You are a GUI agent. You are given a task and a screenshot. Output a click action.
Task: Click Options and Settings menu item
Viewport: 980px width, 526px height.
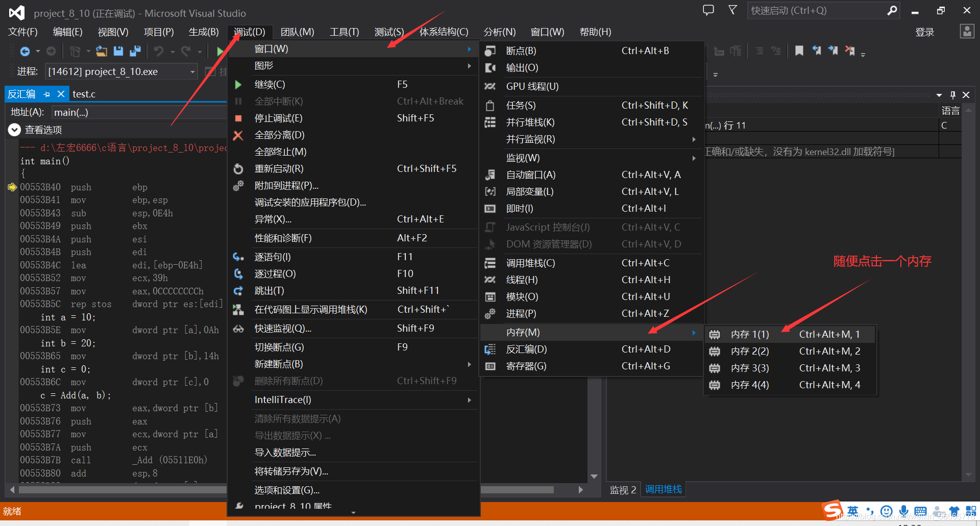[x=353, y=490]
